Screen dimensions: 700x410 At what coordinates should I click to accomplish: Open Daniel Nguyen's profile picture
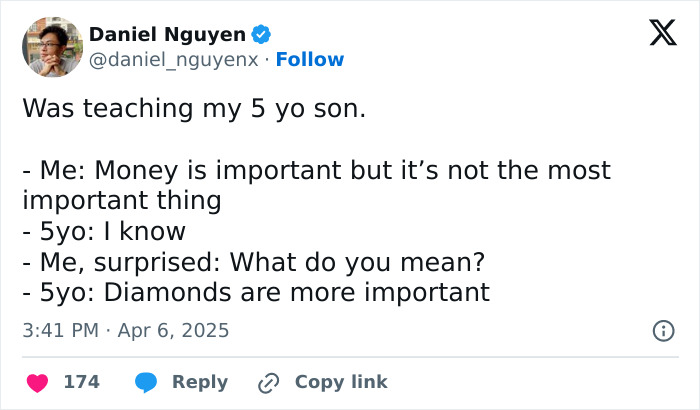(x=52, y=47)
